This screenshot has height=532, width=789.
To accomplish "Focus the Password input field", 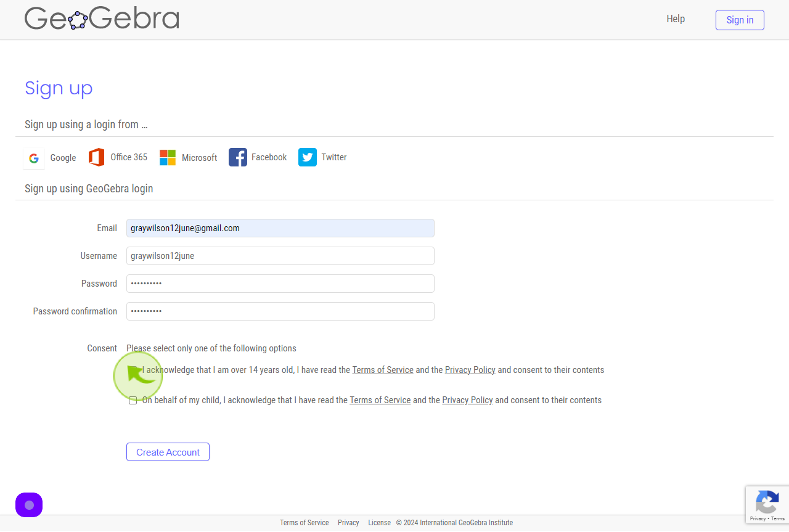I will tap(280, 284).
